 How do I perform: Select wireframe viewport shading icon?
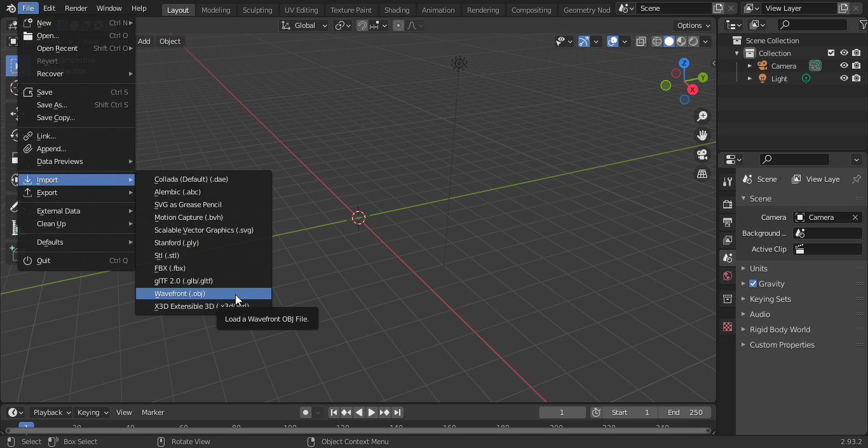coord(657,41)
